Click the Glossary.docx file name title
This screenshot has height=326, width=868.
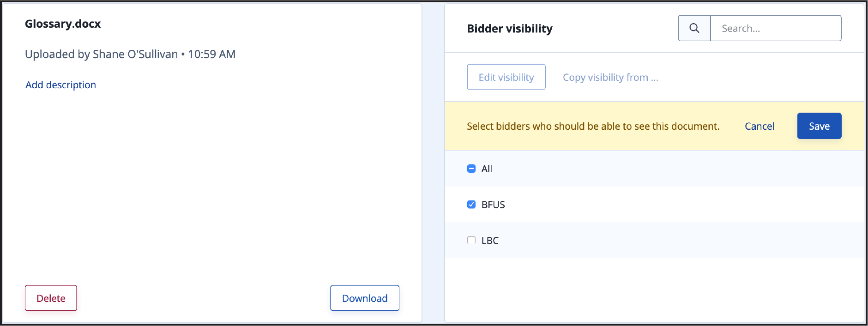coord(63,24)
